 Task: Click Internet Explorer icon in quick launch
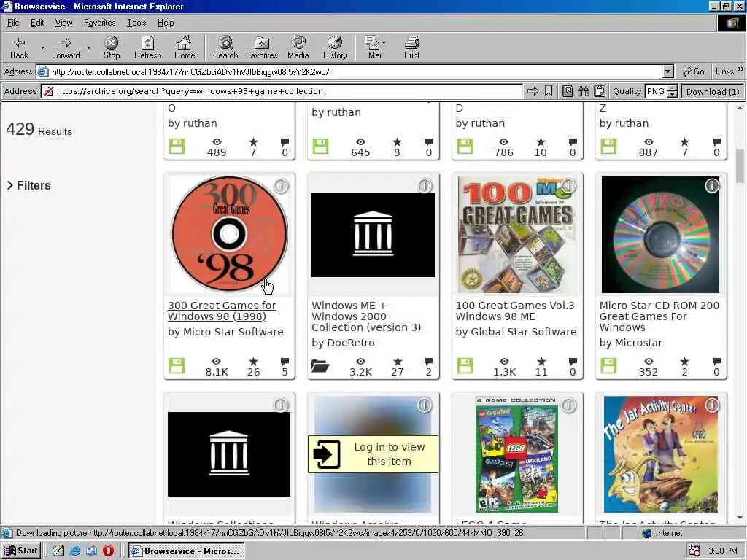point(75,551)
